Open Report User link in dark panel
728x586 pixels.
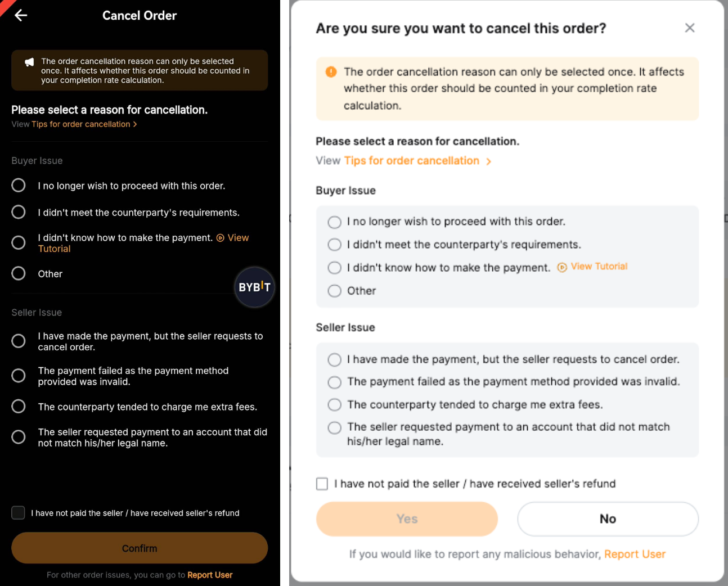tap(210, 575)
